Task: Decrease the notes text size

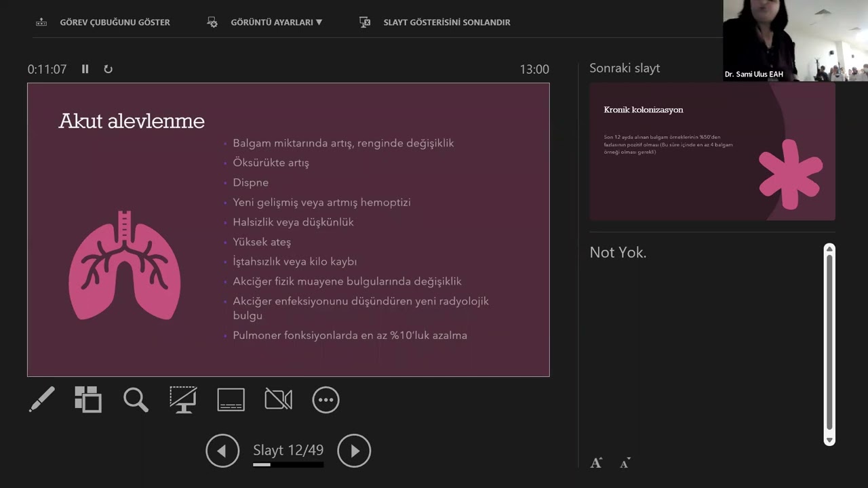Action: [625, 463]
